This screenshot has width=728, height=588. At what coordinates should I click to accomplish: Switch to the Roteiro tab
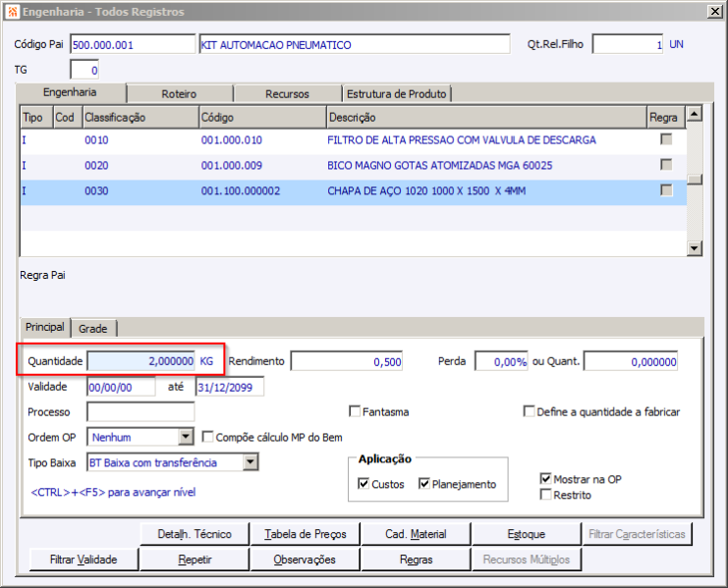[x=180, y=94]
